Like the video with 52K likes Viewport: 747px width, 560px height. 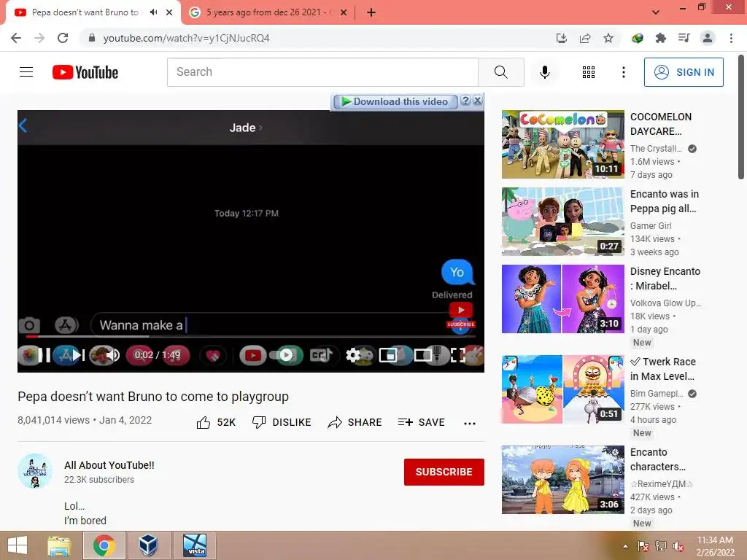(x=216, y=422)
